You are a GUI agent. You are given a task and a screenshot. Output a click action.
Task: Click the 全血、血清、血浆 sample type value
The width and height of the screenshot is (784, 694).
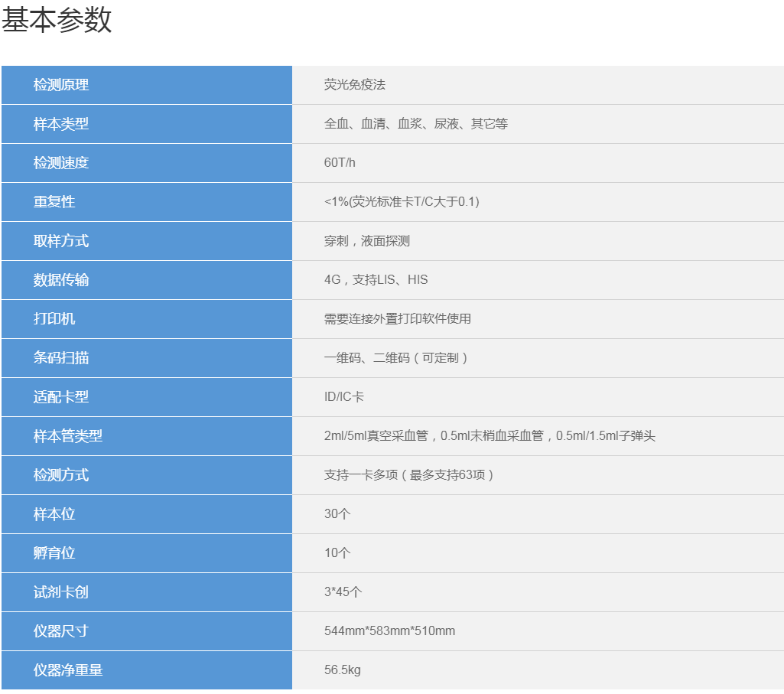(x=415, y=124)
